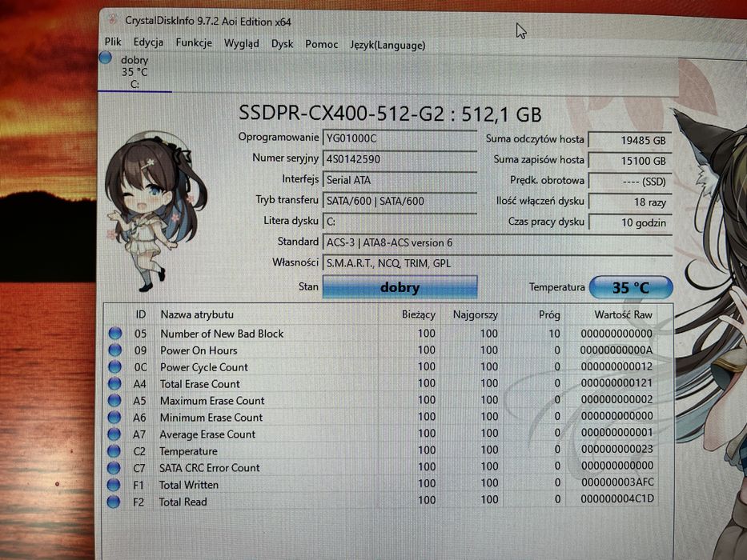Click the status orb for Total Read

click(x=114, y=502)
